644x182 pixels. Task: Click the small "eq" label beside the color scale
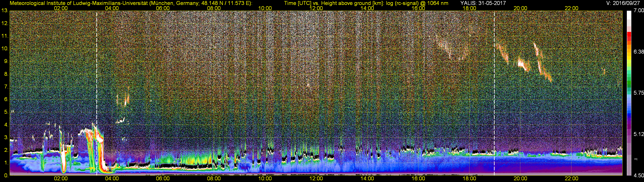636,159
